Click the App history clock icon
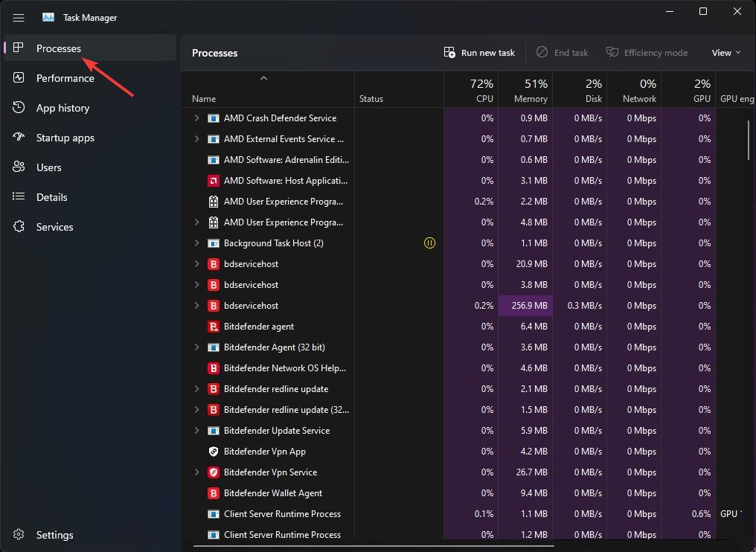Image resolution: width=756 pixels, height=552 pixels. [19, 107]
